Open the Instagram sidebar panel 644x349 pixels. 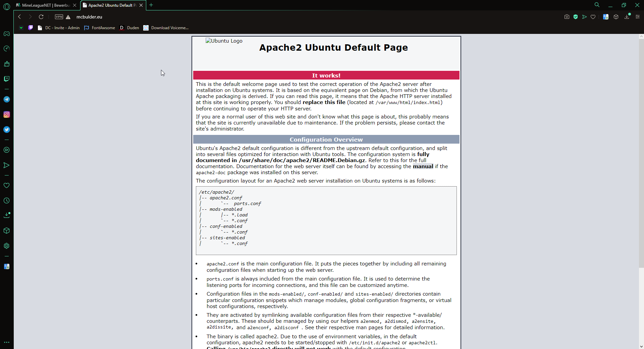click(x=7, y=114)
